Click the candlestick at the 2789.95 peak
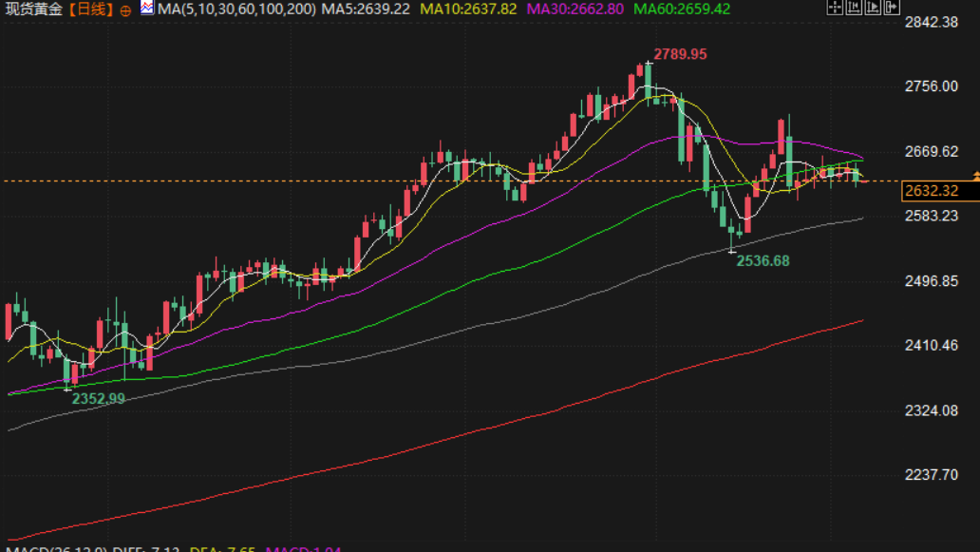The width and height of the screenshot is (980, 552). pos(649,82)
